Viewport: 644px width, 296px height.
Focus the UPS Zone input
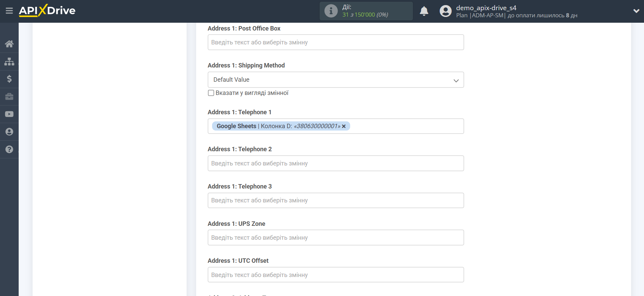[336, 238]
